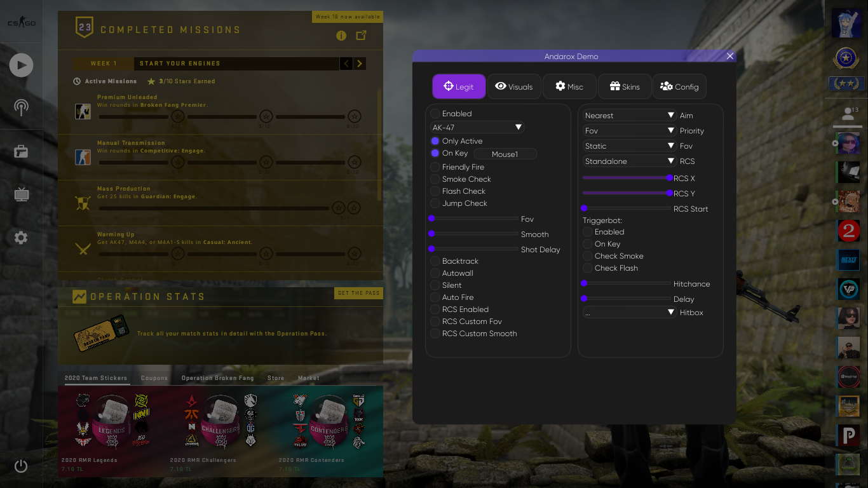This screenshot has height=488, width=868.
Task: Open the Market link
Action: point(309,378)
